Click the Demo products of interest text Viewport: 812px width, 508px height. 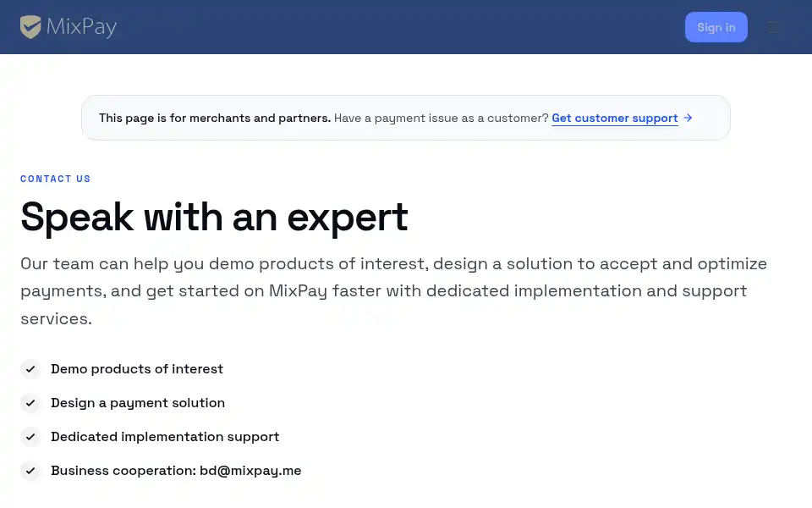[x=137, y=369]
